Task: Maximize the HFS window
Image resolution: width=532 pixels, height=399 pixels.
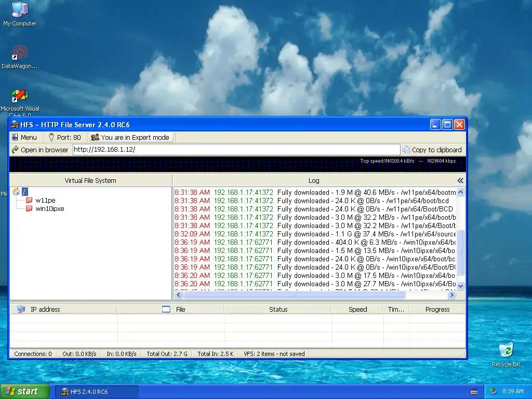Action: pyautogui.click(x=447, y=125)
